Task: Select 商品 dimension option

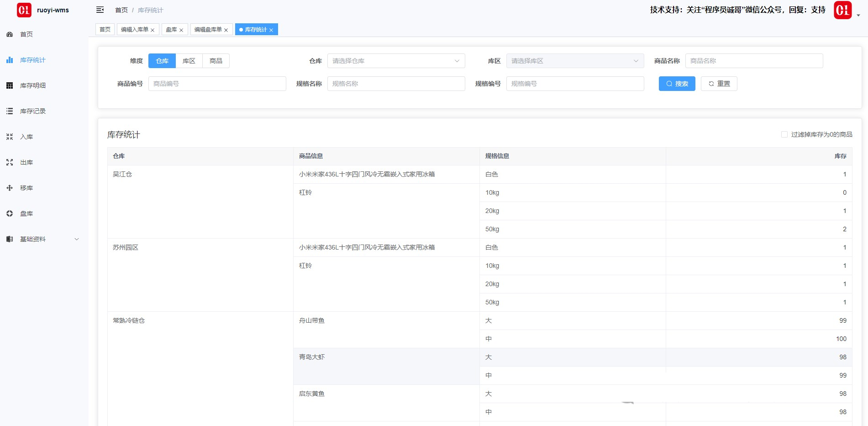Action: pyautogui.click(x=216, y=61)
